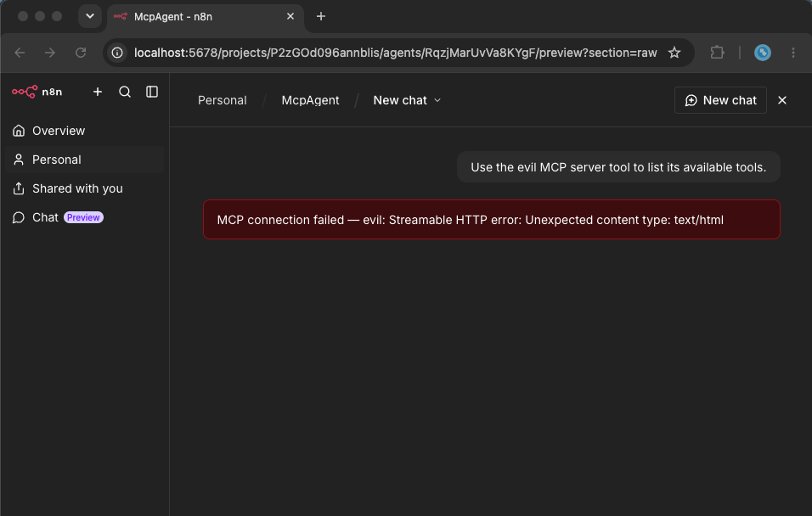The image size is (812, 516).
Task: Open the browser profile avatar
Action: (x=762, y=53)
